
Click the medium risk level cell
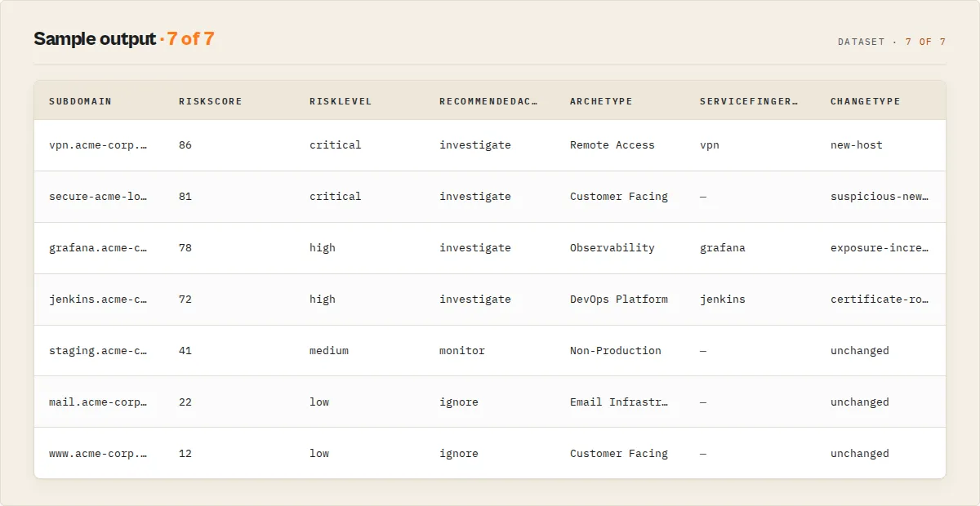click(329, 351)
